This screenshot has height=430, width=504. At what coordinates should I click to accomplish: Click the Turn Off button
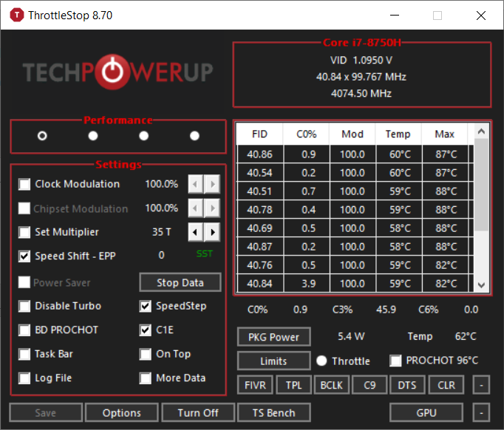[198, 413]
